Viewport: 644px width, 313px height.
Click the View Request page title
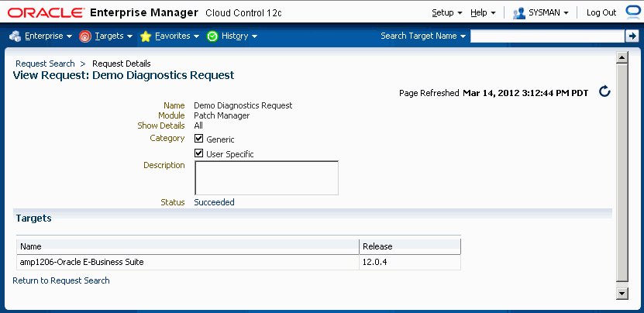pos(124,75)
